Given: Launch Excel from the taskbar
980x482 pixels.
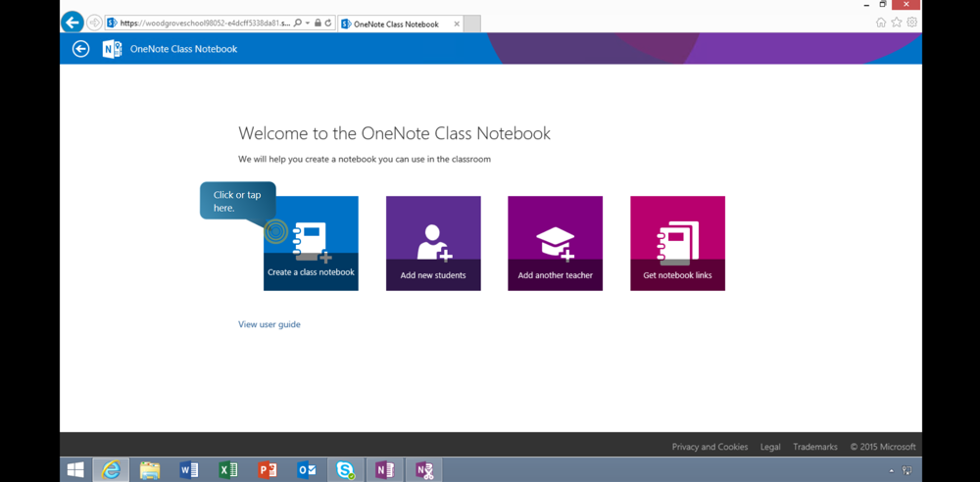Looking at the screenshot, I should pos(228,470).
